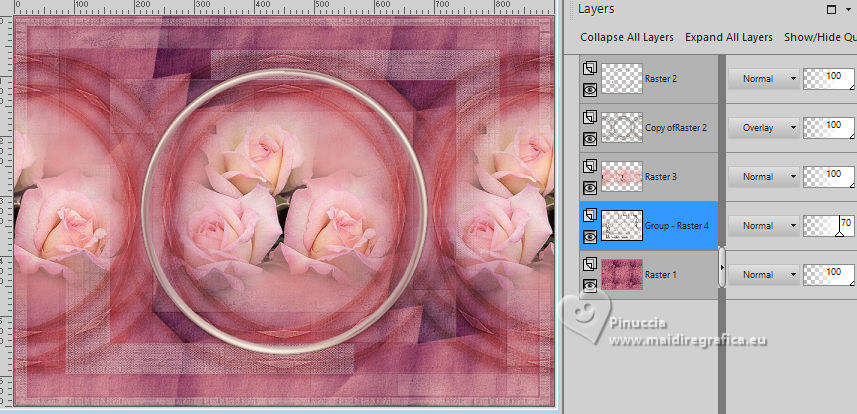Click the Raster 1 layer type icon
This screenshot has height=414, width=857.
589,265
